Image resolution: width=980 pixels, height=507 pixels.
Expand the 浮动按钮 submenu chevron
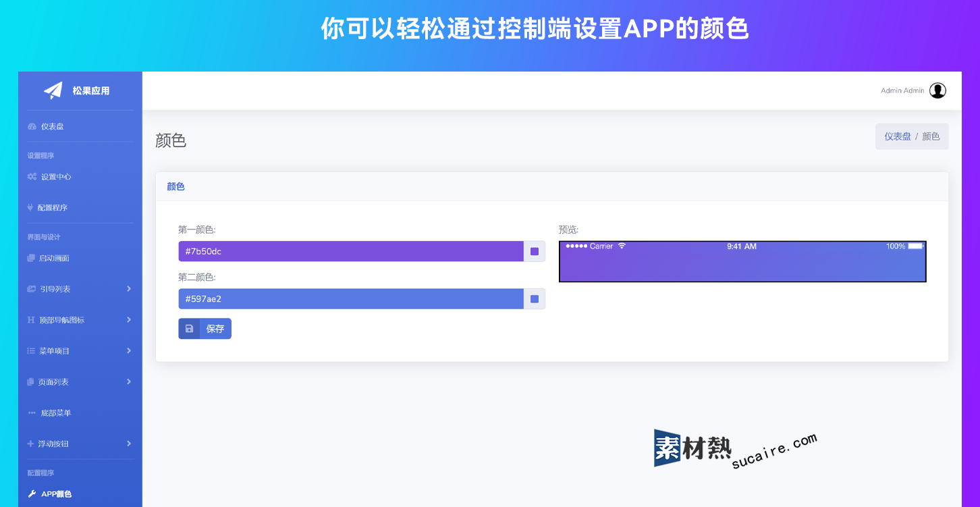coord(129,444)
